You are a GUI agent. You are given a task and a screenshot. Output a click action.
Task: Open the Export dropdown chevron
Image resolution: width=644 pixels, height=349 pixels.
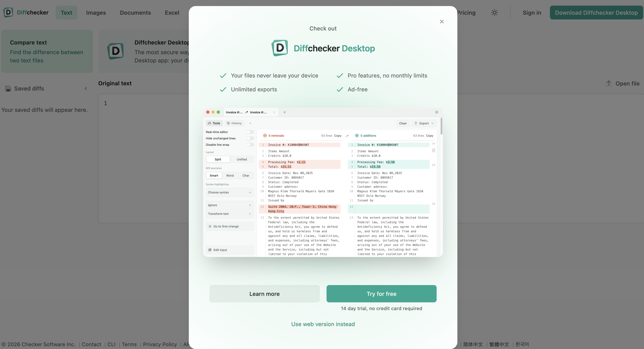[x=432, y=123]
